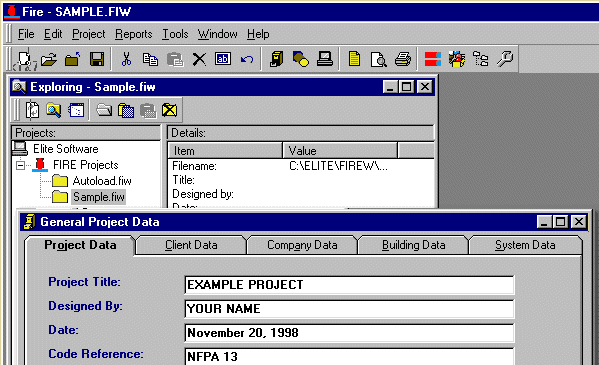Click the tree hierarchy explorer icon
This screenshot has width=599, height=365.
pyautogui.click(x=481, y=59)
